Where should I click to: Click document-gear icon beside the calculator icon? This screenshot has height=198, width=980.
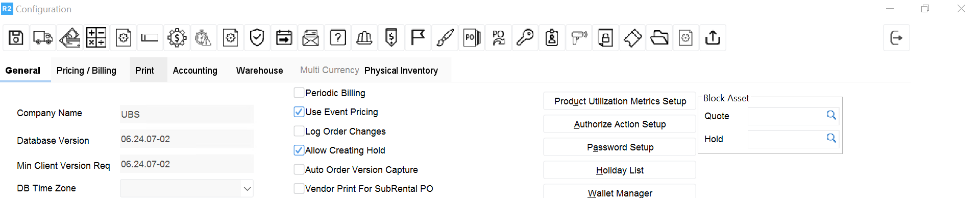point(123,38)
